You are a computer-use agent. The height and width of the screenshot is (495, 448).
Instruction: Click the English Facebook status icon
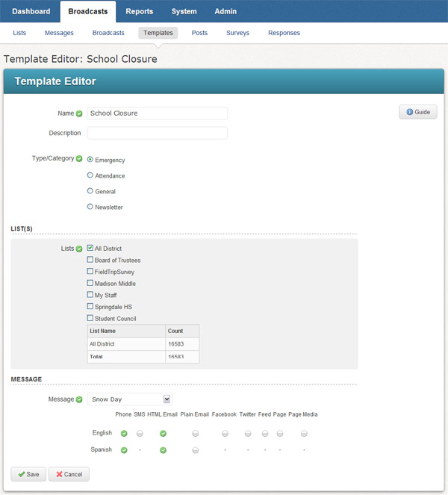click(224, 433)
